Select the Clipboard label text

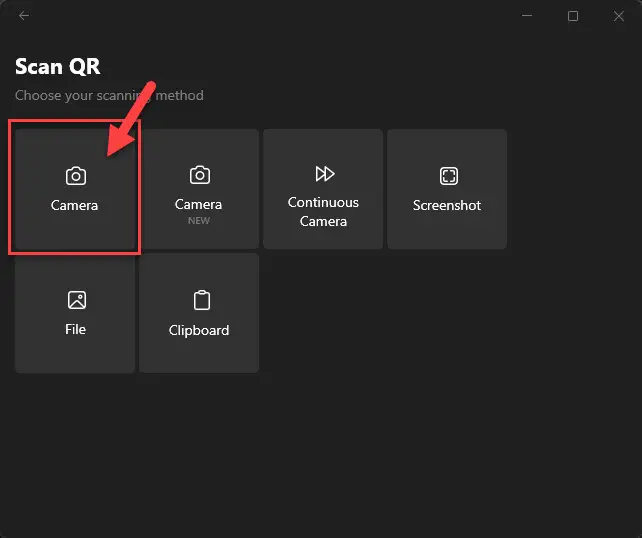[x=199, y=330]
